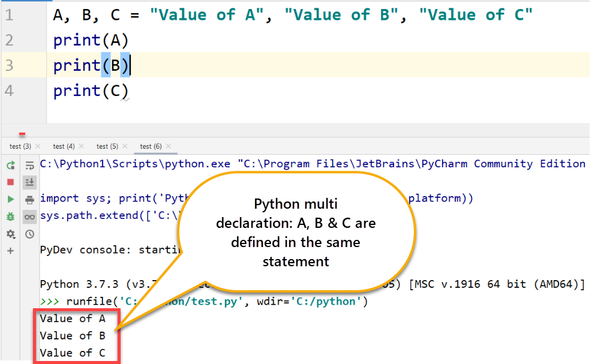Print console output with printer icon
The image size is (610, 364).
(x=29, y=200)
